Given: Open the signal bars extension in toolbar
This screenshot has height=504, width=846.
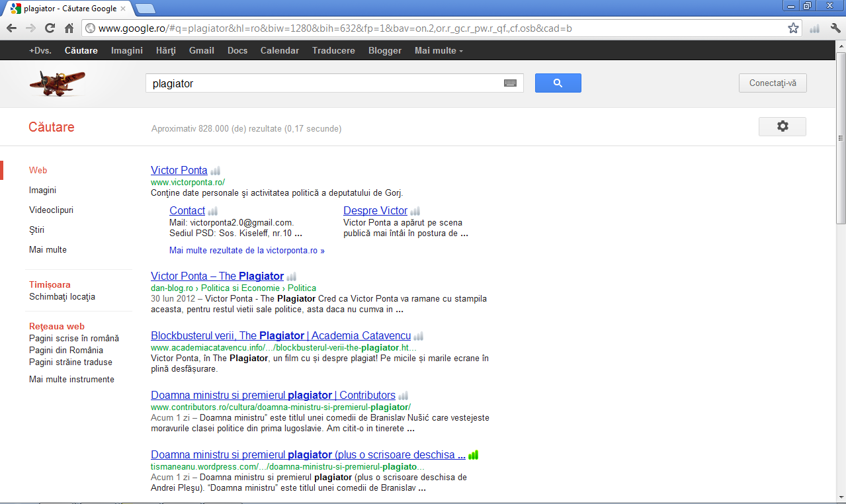Looking at the screenshot, I should 814,28.
